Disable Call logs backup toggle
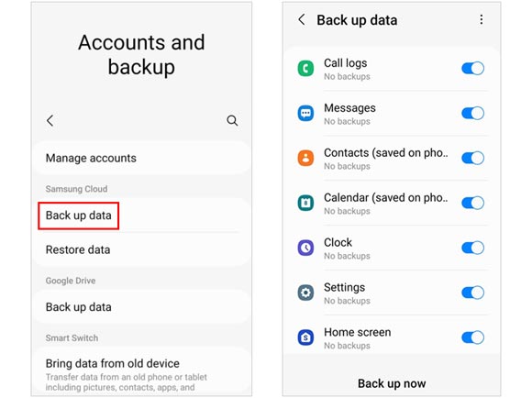This screenshot has height=398, width=532. [x=472, y=69]
